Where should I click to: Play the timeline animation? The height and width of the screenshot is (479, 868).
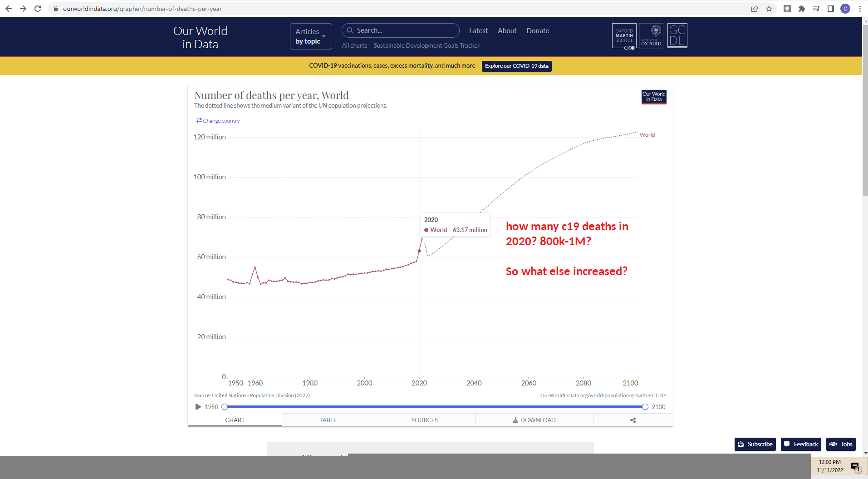198,407
